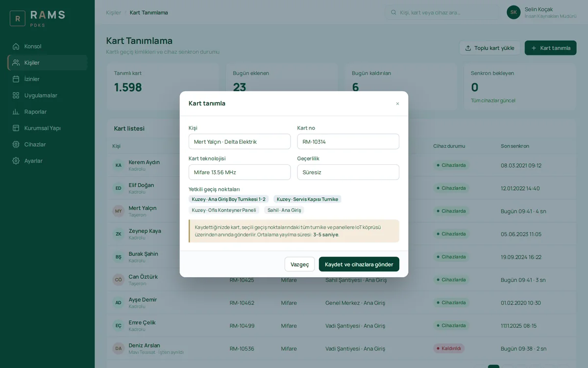Click the name Emre Çelik in the list

(x=142, y=322)
